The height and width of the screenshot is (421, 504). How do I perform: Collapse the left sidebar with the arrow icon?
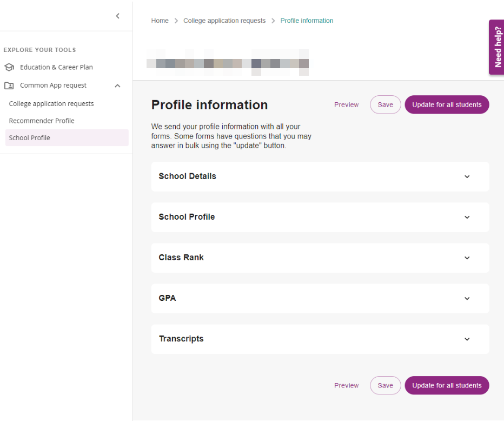(x=118, y=16)
